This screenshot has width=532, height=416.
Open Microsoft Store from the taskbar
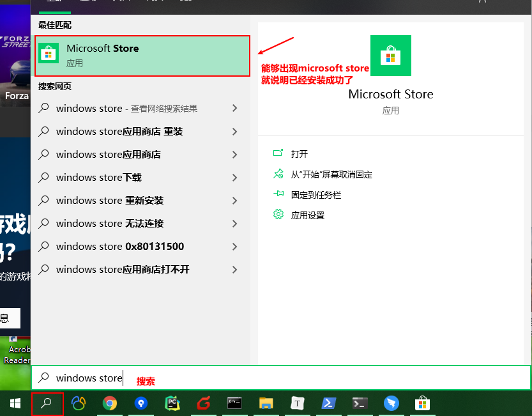click(x=422, y=403)
